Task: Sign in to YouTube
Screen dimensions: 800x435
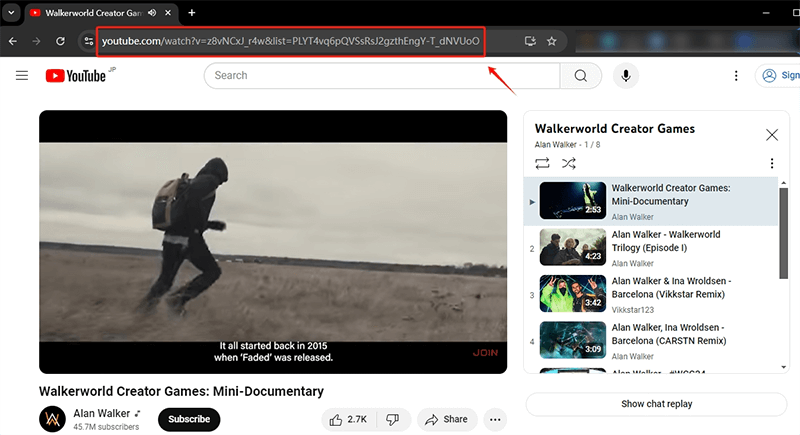Action: coord(779,75)
